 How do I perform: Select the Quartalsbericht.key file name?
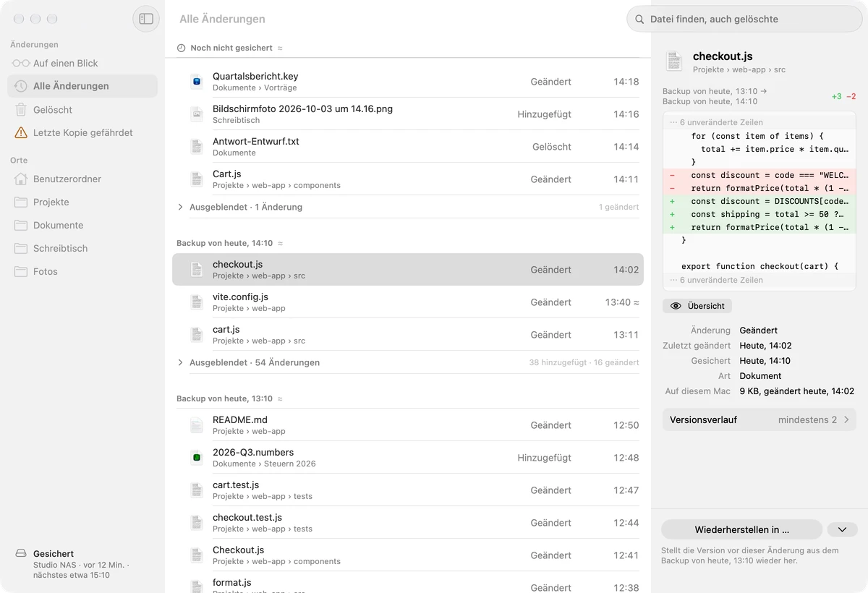(x=255, y=77)
